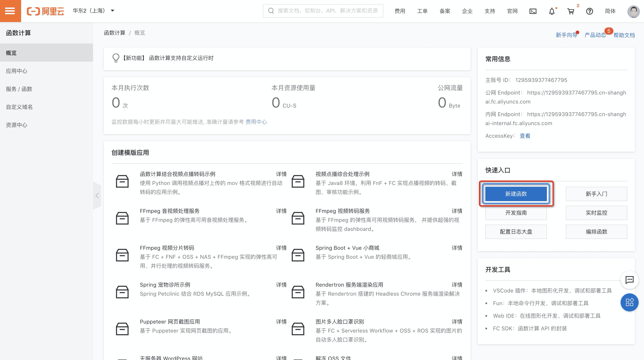Collapse the left sidebar with chevron handle
Screen dimensions: 644x360
pos(97,195)
